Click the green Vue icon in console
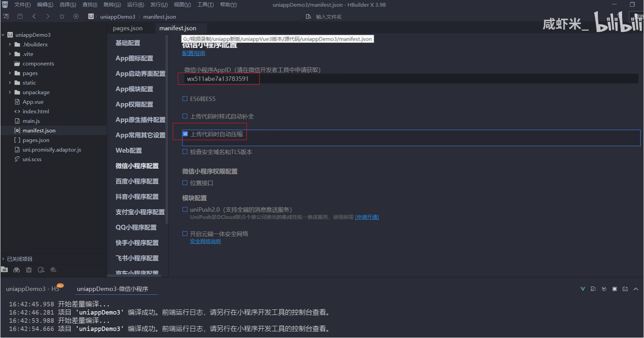Viewport: 644px width, 338px height. 583,289
